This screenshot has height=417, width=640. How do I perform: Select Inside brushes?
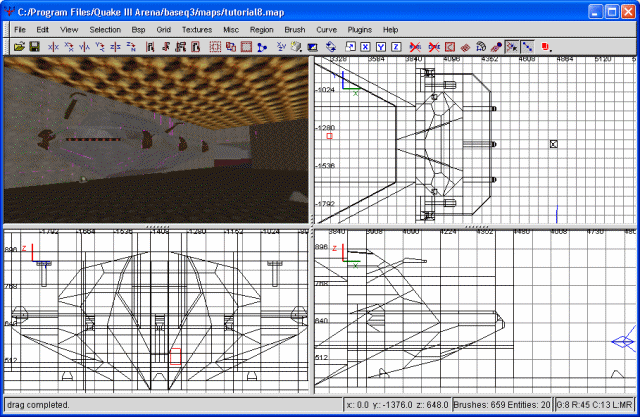point(196,47)
